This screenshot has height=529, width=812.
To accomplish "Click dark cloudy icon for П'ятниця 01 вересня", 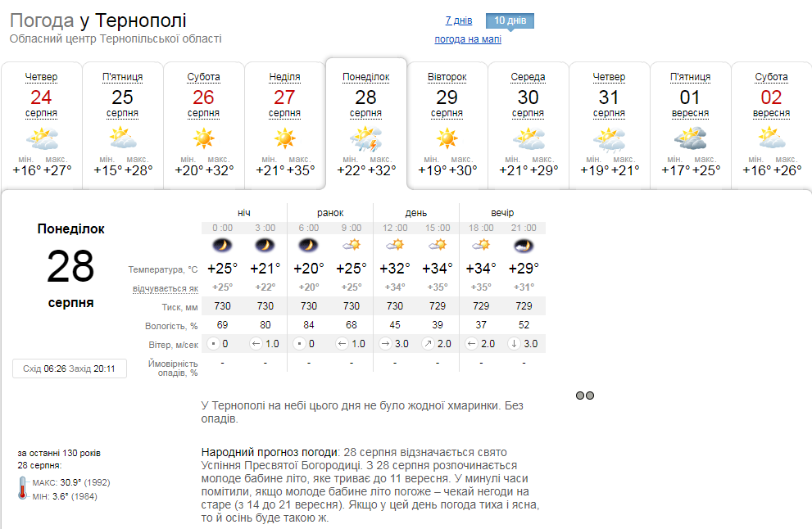I will coord(690,138).
